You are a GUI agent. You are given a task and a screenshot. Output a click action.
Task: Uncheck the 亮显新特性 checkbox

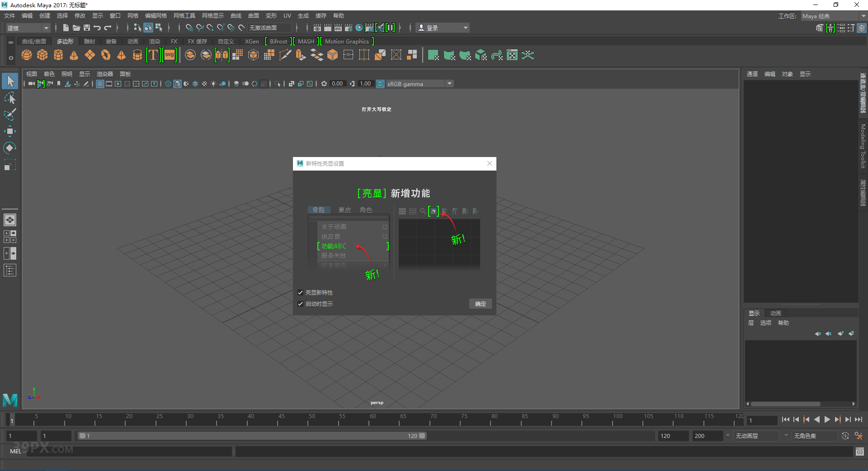click(x=300, y=293)
